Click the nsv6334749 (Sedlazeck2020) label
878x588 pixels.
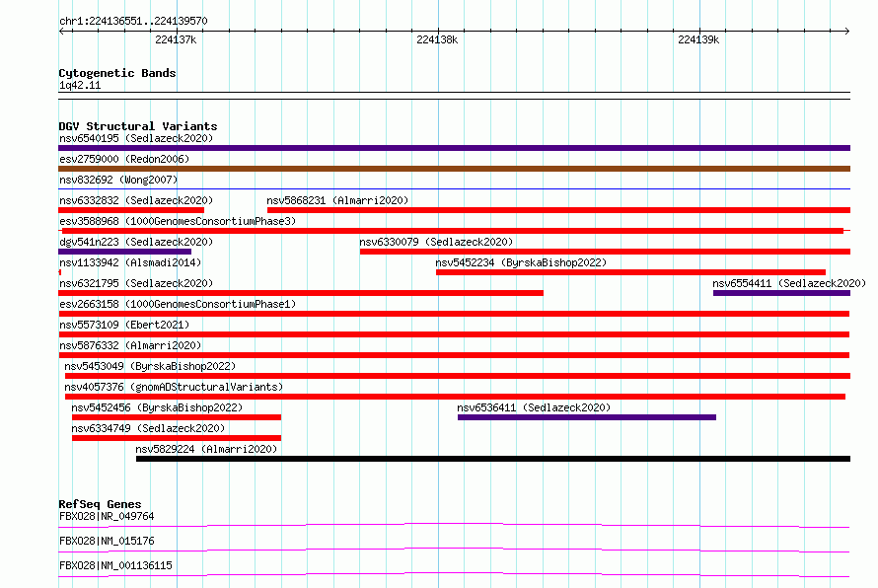coord(148,428)
